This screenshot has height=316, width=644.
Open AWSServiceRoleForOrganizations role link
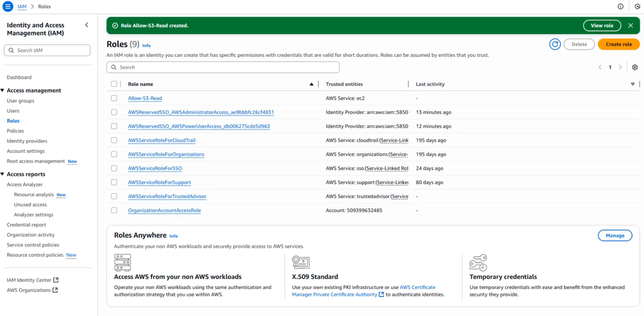(x=166, y=154)
